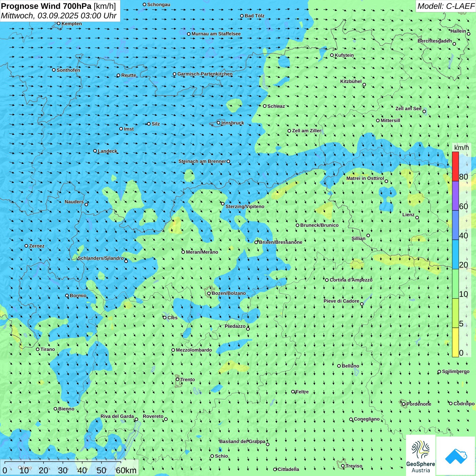Click the Innsbruck city marker
Screen dimensions: 476x476
219,123
